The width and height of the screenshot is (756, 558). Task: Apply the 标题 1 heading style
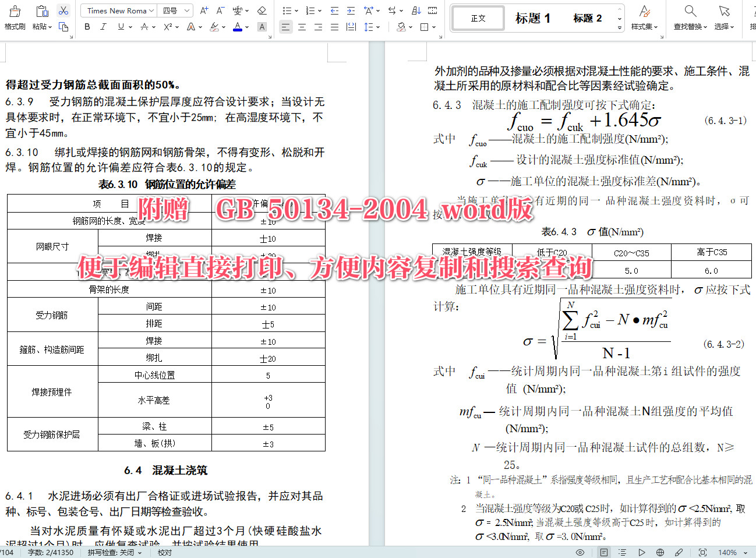pos(534,17)
